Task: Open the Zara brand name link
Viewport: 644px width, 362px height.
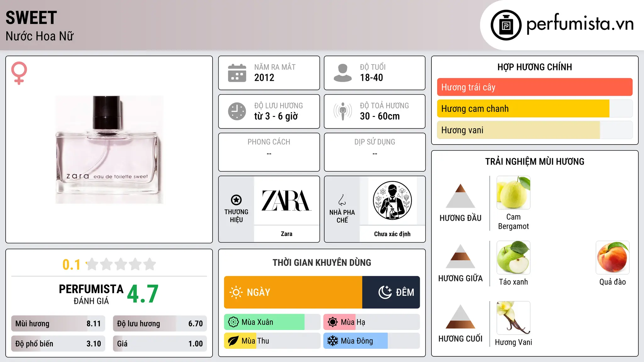Action: coord(286,234)
